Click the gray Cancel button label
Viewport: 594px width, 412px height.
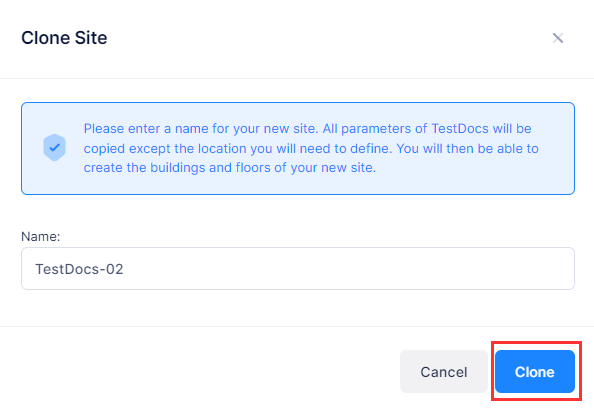444,372
